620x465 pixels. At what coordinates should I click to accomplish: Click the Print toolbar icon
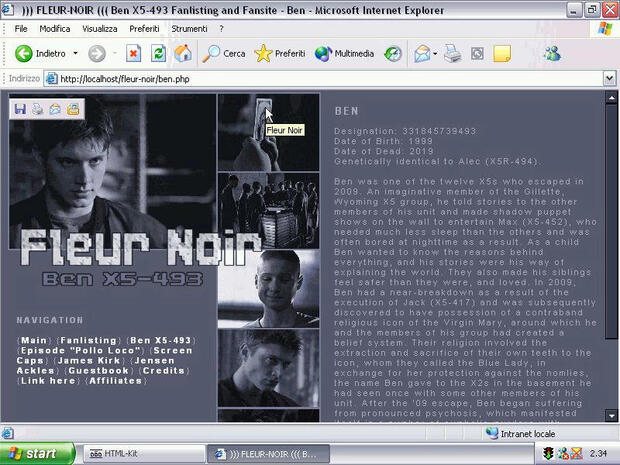tap(452, 53)
